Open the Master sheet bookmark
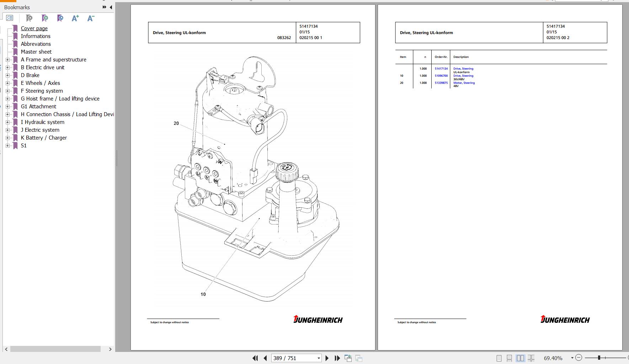 point(36,52)
